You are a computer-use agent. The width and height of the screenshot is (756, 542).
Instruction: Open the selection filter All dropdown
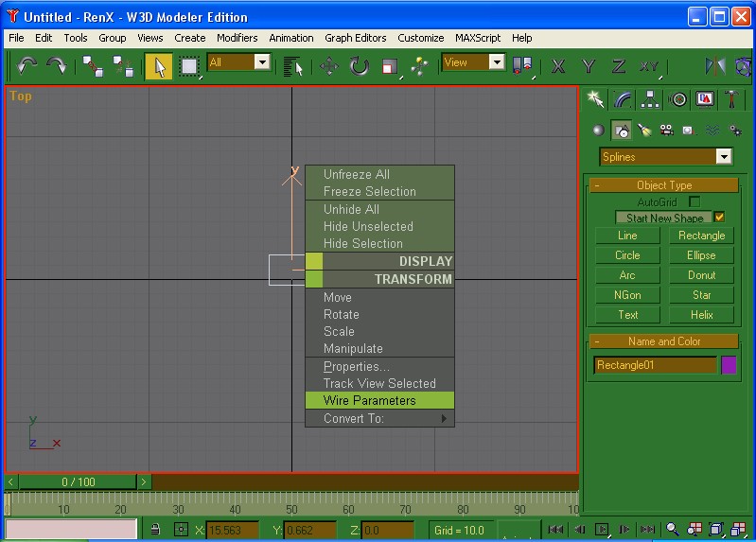262,62
